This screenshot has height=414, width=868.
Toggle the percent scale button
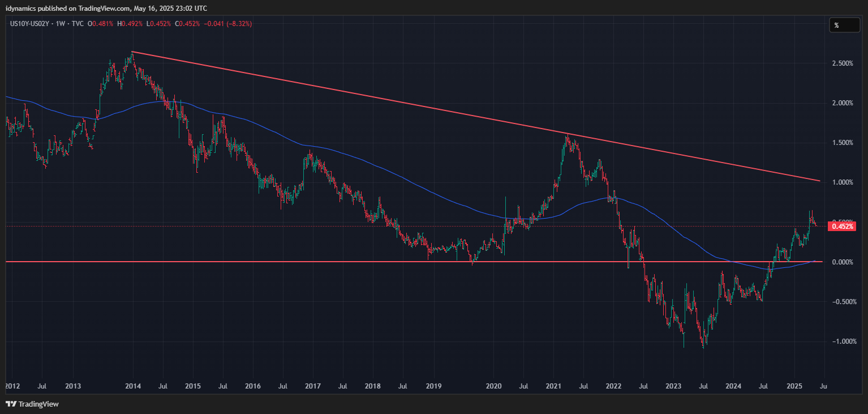click(844, 25)
